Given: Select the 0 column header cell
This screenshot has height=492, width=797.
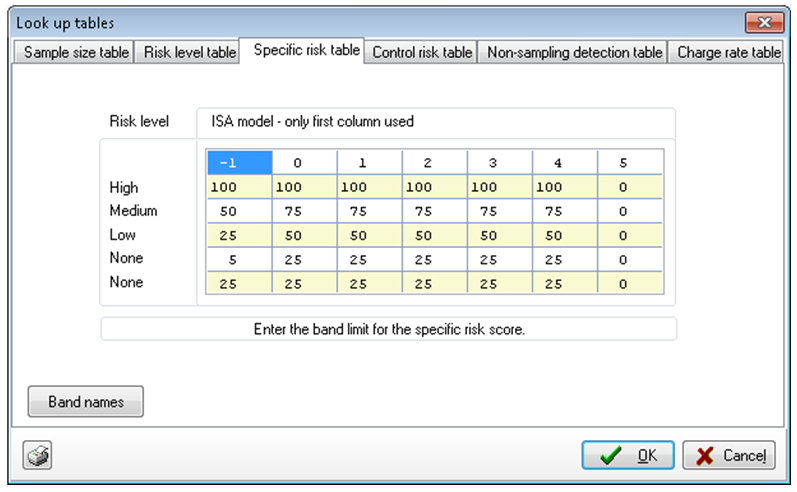Looking at the screenshot, I should click(x=304, y=163).
